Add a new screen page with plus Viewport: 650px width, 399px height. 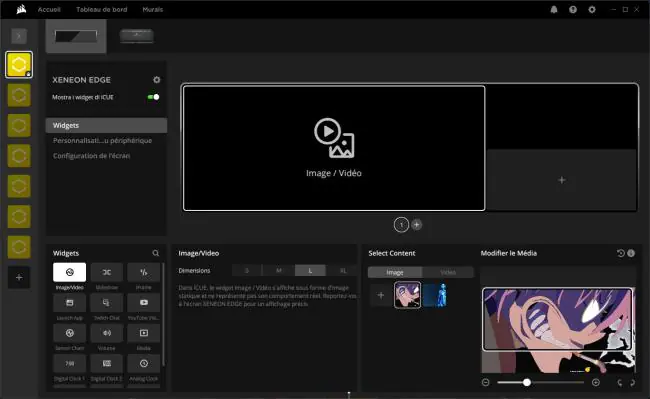coord(417,225)
